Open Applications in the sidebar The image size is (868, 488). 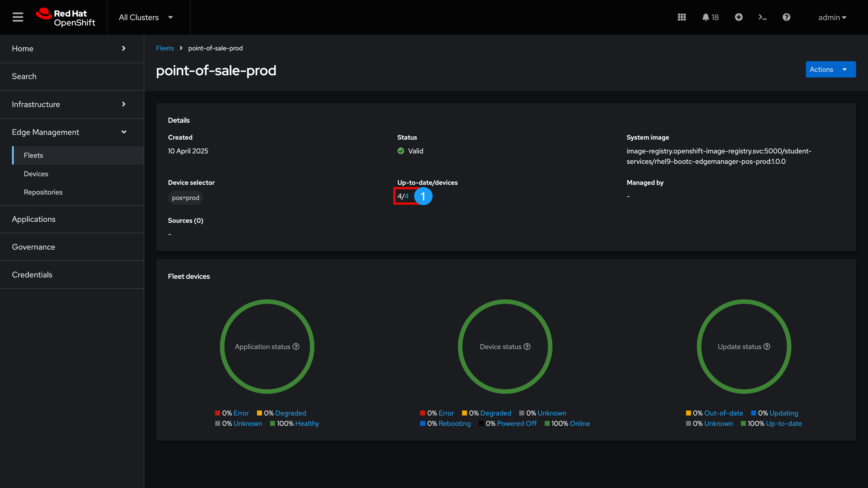click(x=72, y=219)
